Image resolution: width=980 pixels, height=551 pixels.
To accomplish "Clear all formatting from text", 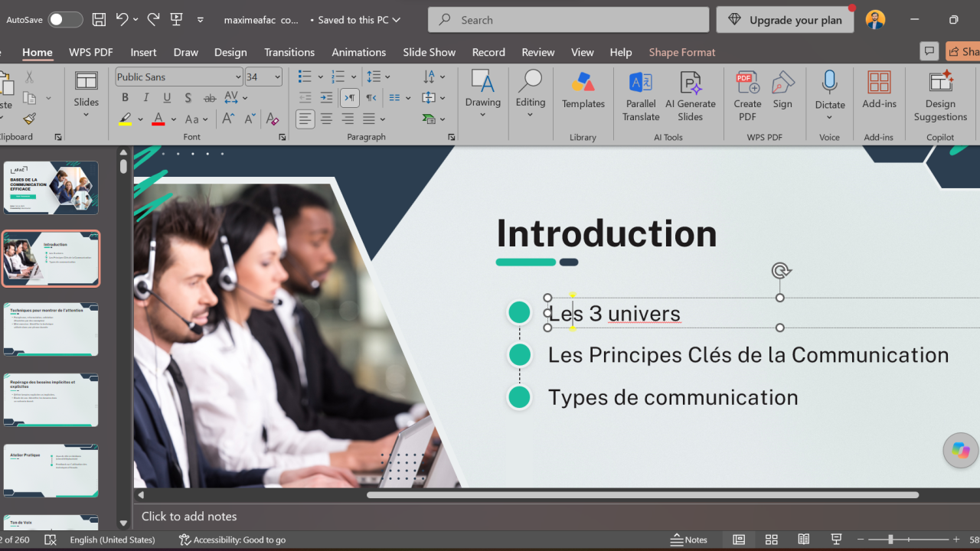I will coord(272,119).
